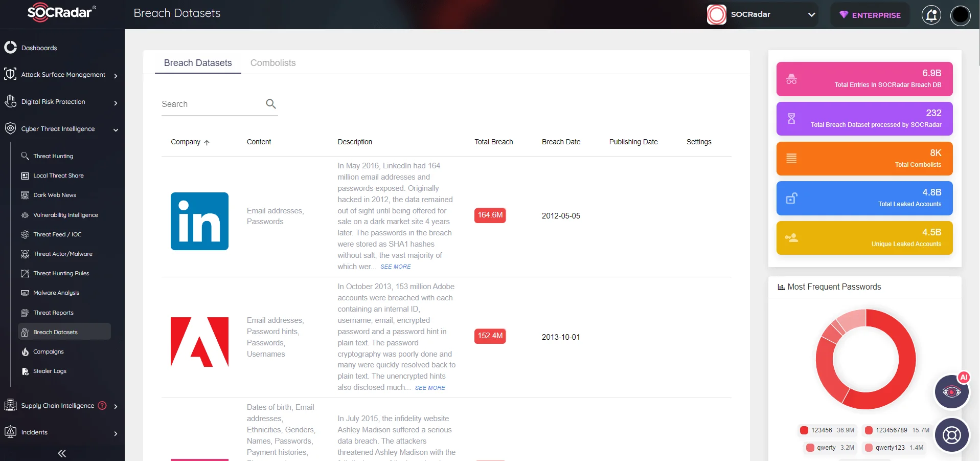Open the SOCRadar company dropdown

tap(762, 14)
